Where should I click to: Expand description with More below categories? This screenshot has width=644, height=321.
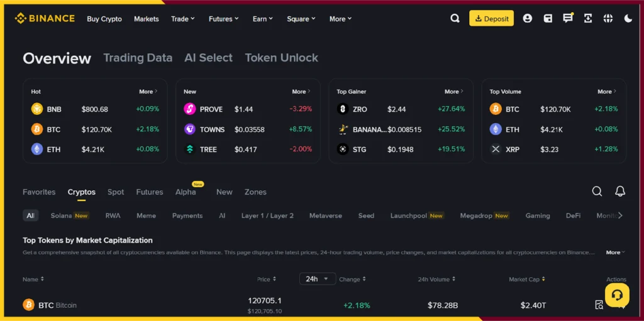tap(616, 253)
